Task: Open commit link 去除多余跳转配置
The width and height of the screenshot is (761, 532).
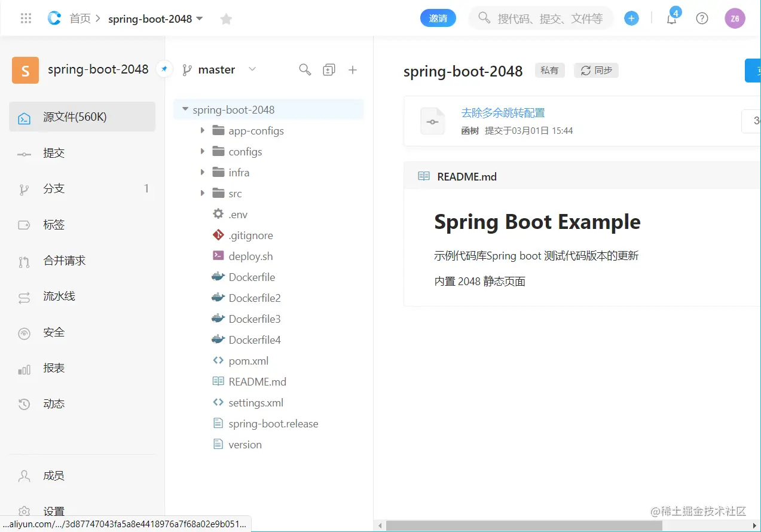Action: click(503, 112)
